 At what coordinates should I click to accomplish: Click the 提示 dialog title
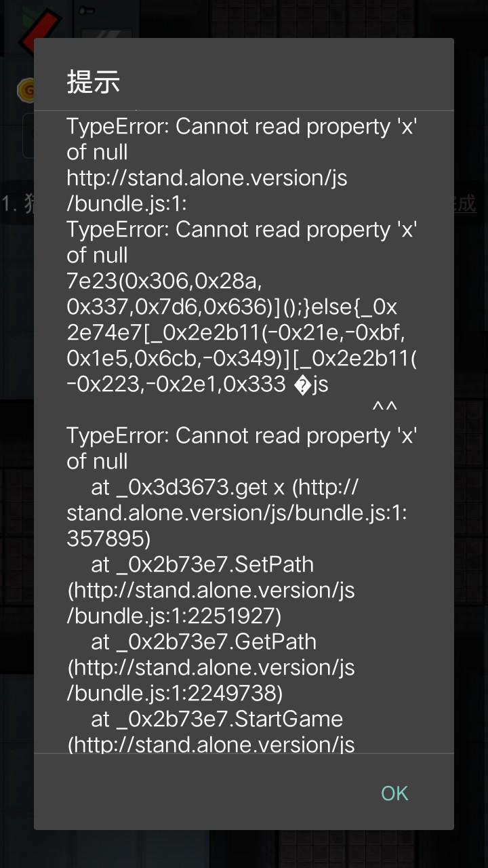pos(94,81)
